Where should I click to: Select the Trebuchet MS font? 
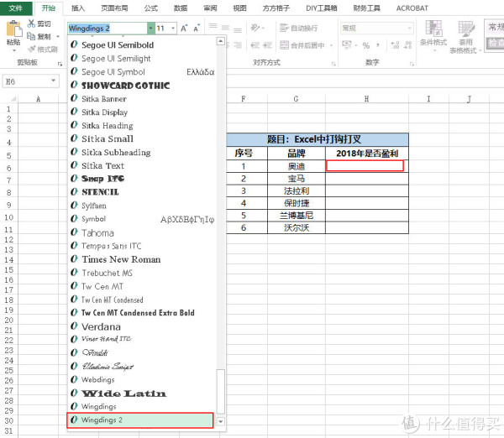142,273
